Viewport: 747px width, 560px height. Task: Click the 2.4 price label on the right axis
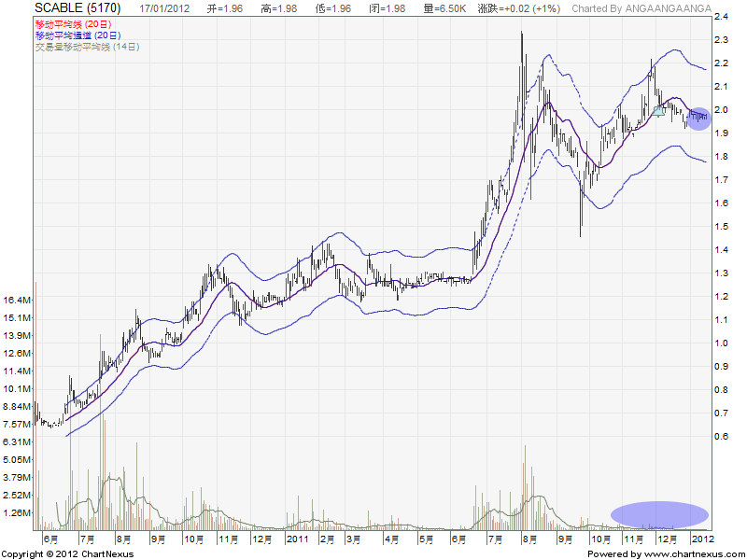click(722, 17)
